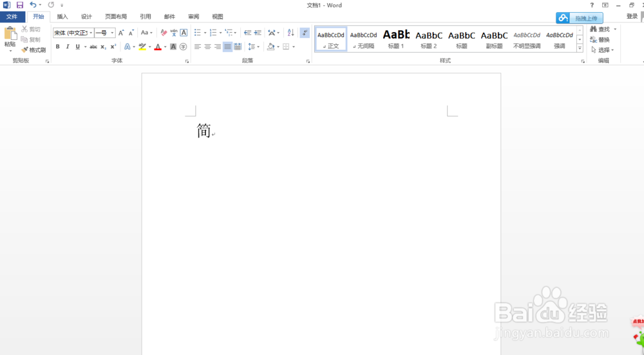Click the multilevel list icon
The width and height of the screenshot is (644, 355).
point(229,33)
